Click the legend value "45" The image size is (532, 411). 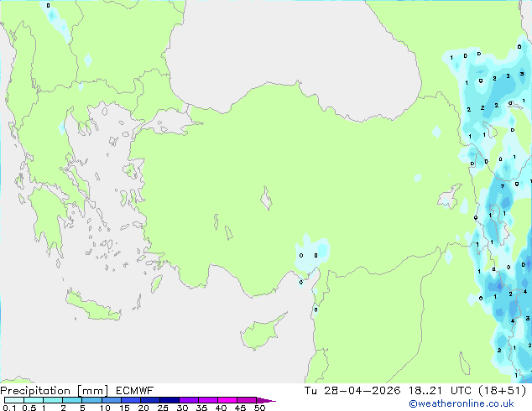pos(240,408)
